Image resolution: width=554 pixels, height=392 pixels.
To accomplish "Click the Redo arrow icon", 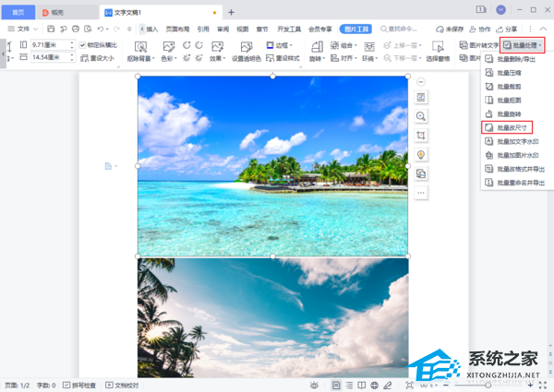I will coord(116,29).
